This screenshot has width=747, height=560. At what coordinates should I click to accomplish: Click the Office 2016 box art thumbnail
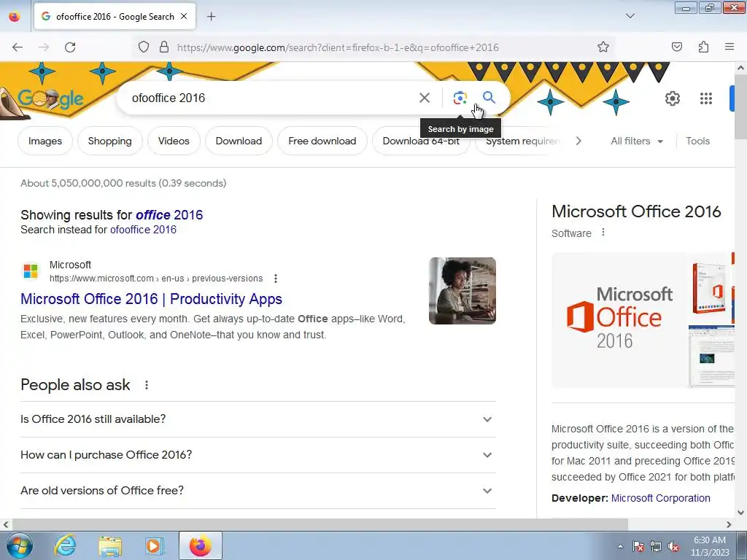(709, 287)
